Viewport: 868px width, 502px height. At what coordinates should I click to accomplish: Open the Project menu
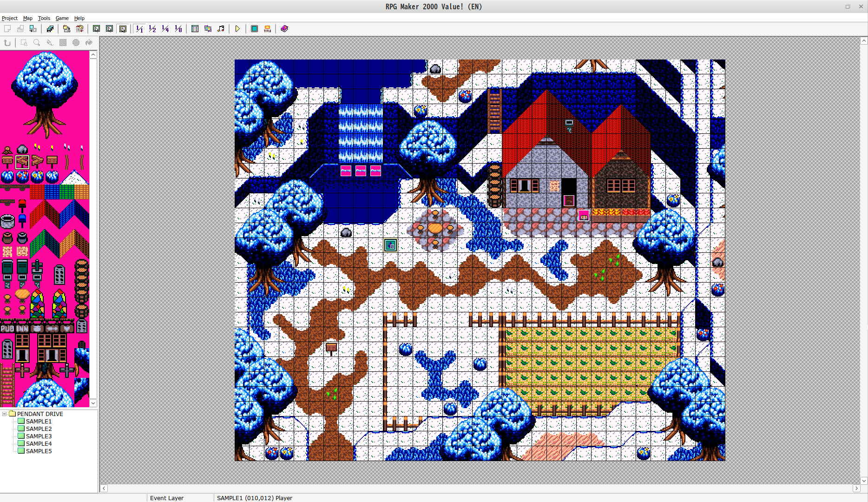click(9, 18)
